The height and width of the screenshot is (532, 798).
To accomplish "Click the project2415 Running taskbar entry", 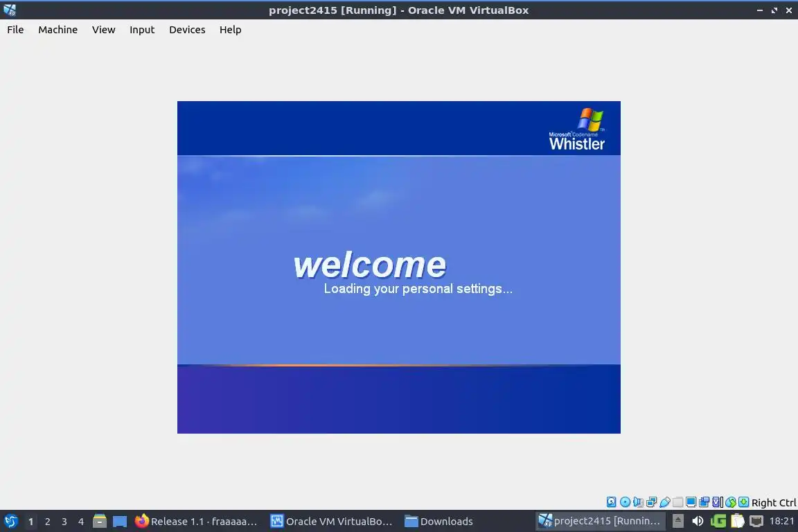I will 600,521.
